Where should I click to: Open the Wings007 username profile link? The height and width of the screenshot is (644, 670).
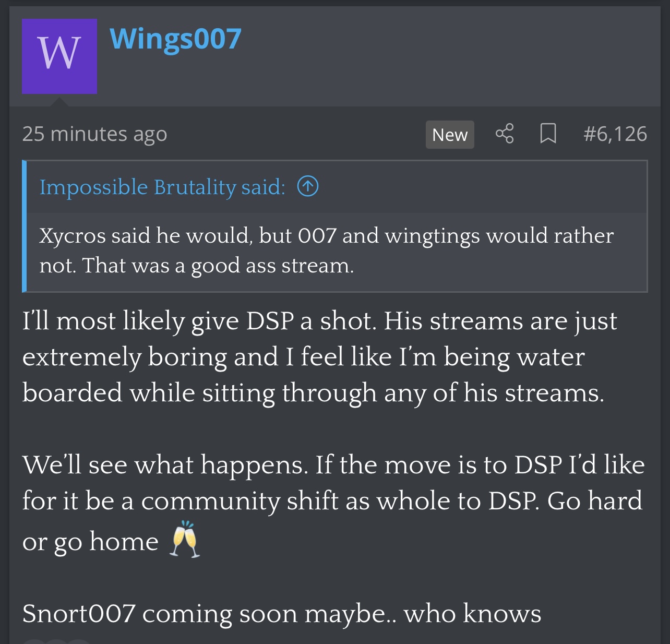(x=175, y=40)
